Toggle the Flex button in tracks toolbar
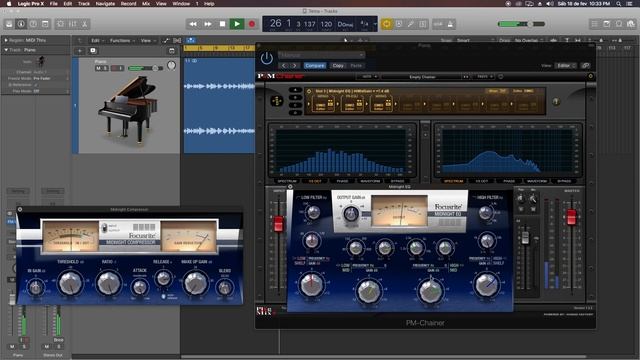The image size is (640, 360). point(177,40)
